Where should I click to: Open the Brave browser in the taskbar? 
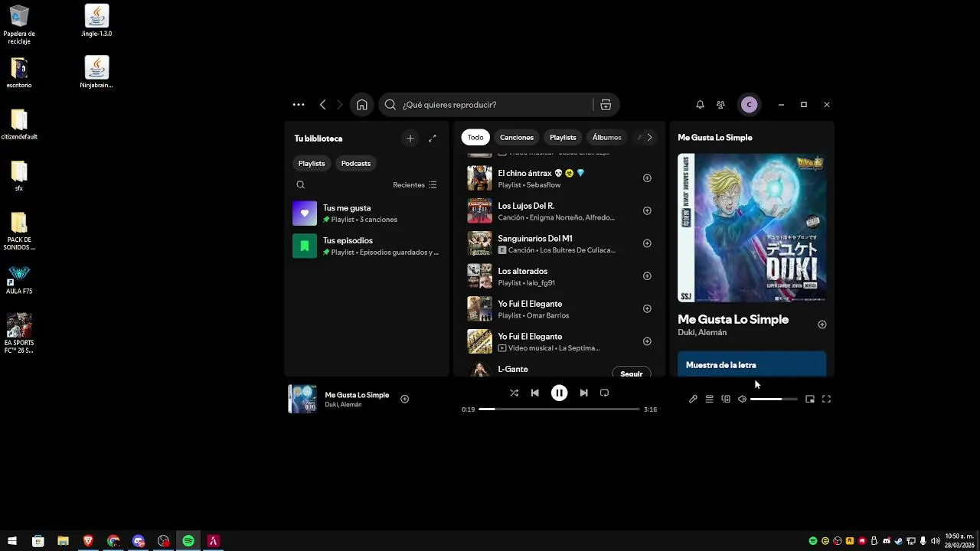click(x=88, y=541)
